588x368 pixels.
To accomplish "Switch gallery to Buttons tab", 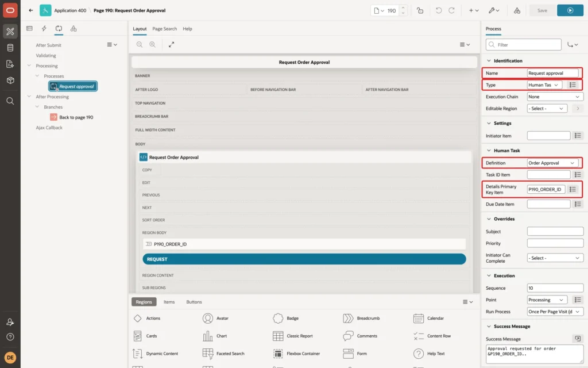I will click(194, 302).
